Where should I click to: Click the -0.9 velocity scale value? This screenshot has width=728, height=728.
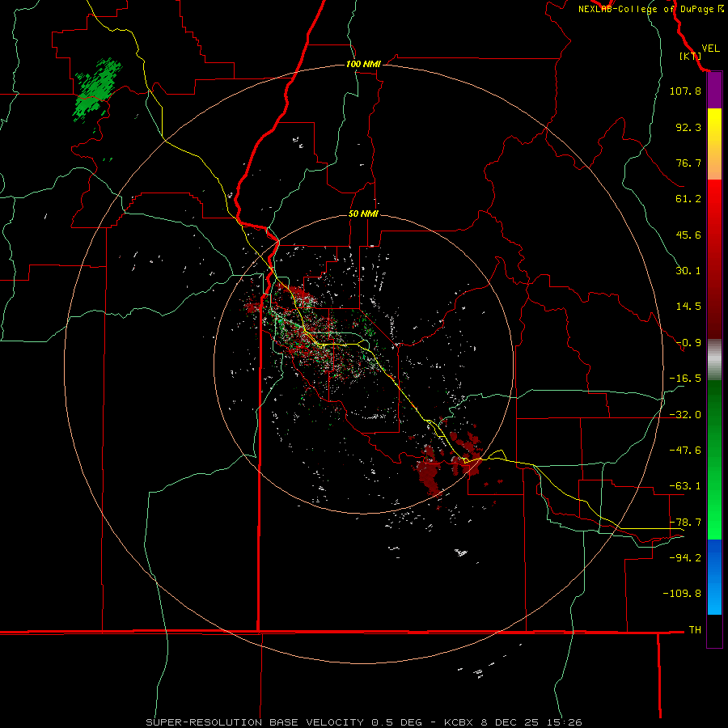pos(688,343)
